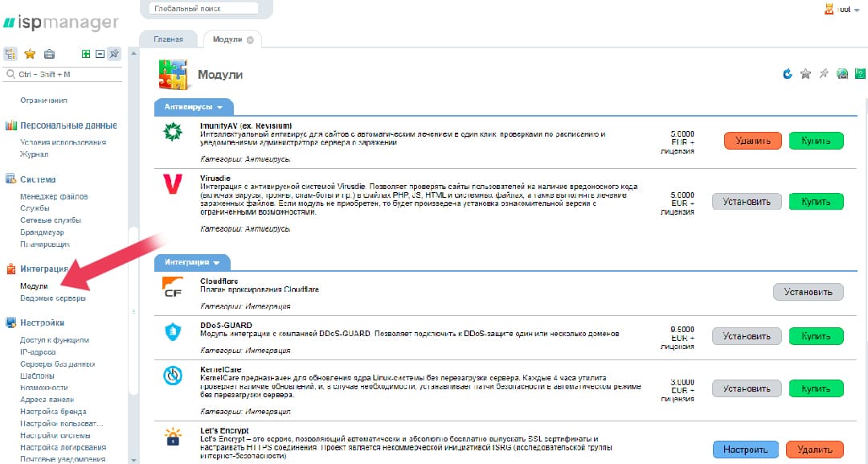
Task: Click the Настройки section icon
Action: point(11,322)
